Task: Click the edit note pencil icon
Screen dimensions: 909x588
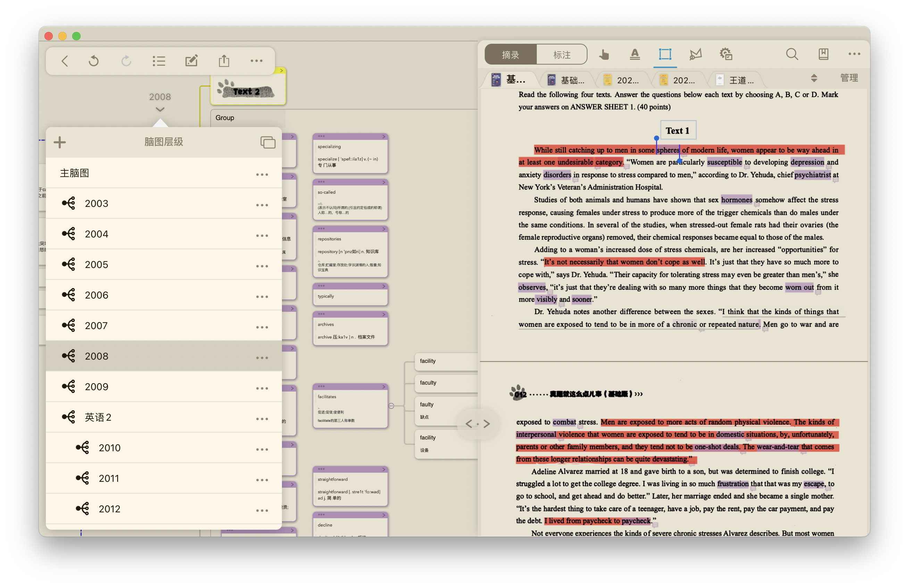Action: pyautogui.click(x=191, y=61)
